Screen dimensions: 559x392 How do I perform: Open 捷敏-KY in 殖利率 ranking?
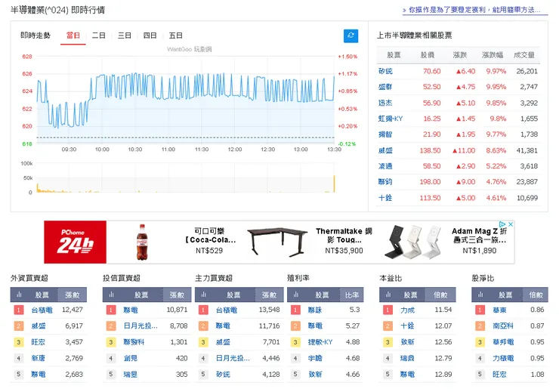tap(320, 342)
